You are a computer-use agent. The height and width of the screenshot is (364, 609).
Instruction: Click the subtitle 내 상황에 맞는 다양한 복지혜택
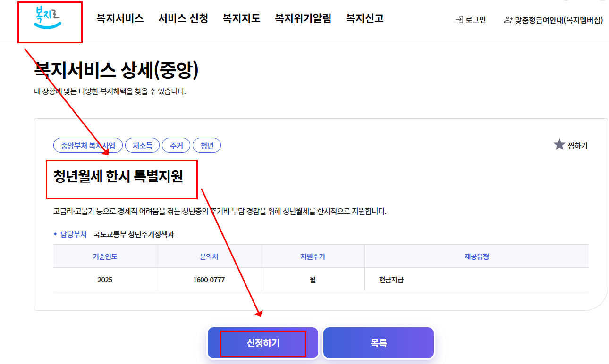tap(110, 91)
